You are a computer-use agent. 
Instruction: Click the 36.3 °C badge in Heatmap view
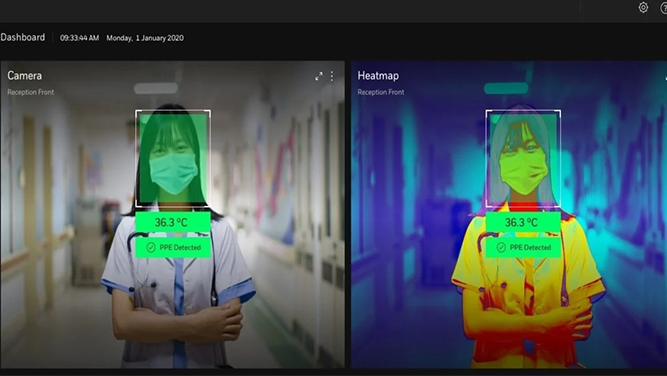tap(523, 222)
